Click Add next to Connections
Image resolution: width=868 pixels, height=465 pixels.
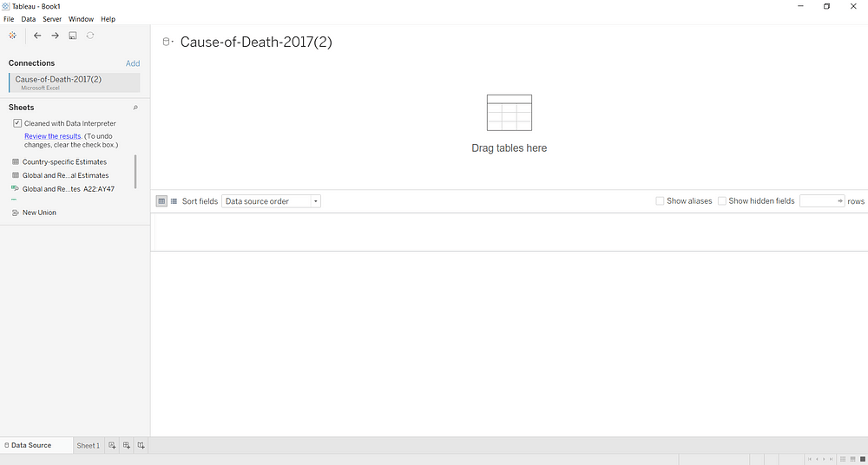(x=132, y=63)
